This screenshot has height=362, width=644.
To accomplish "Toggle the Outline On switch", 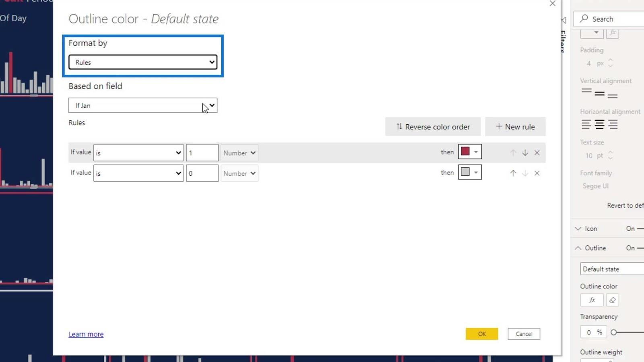I will coord(640,248).
